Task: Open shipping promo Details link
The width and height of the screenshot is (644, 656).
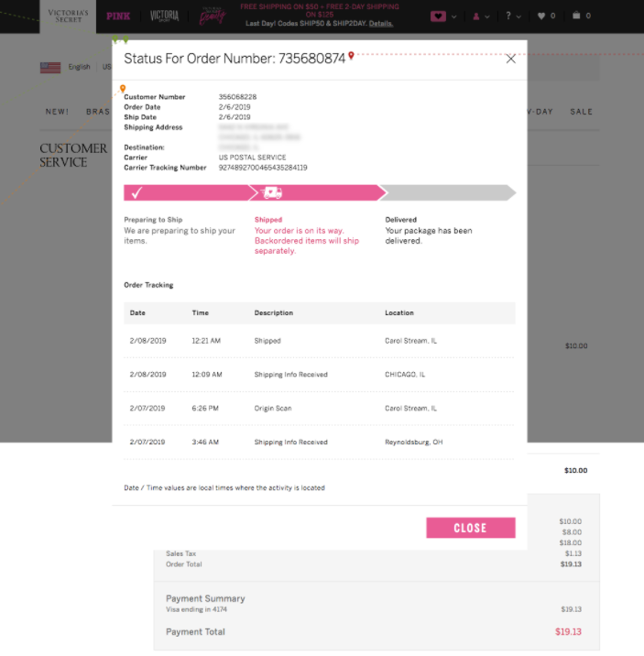Action: tap(380, 24)
